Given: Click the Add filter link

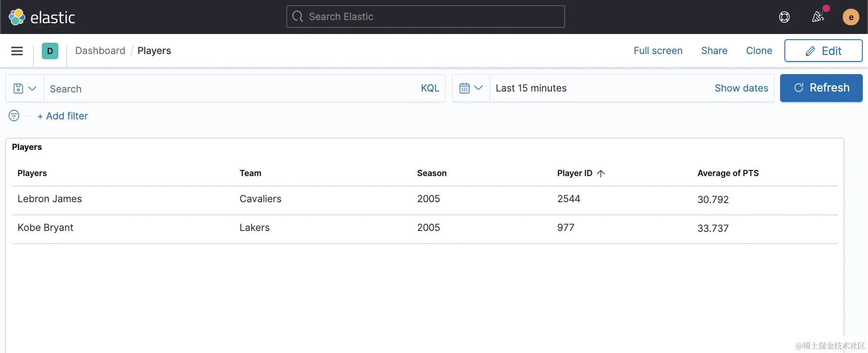Looking at the screenshot, I should click(x=63, y=116).
